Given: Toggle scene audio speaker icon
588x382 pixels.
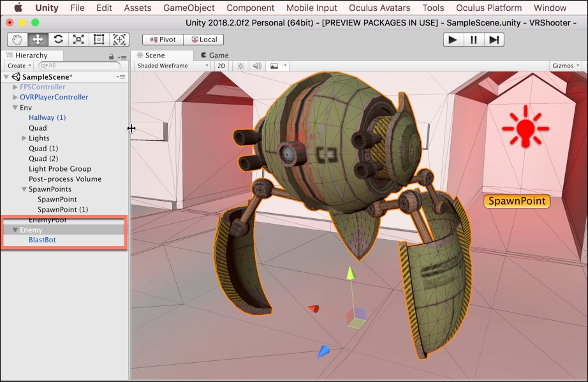Looking at the screenshot, I should [x=257, y=66].
